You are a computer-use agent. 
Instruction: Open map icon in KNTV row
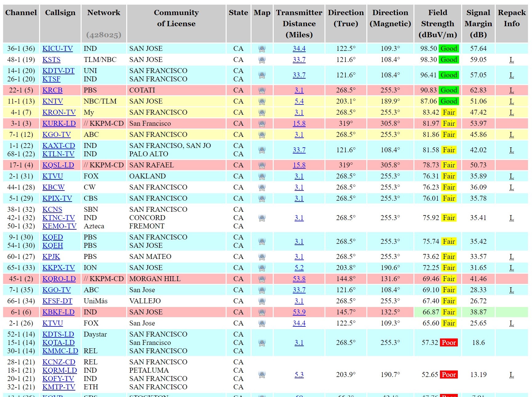tap(262, 101)
